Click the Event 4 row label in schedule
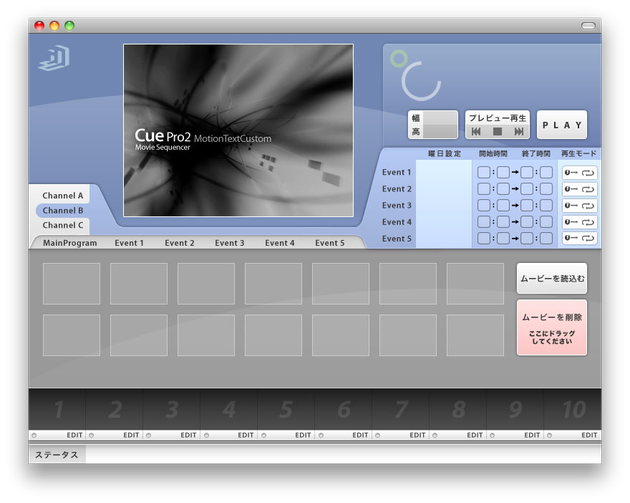The image size is (630, 503). (x=397, y=222)
